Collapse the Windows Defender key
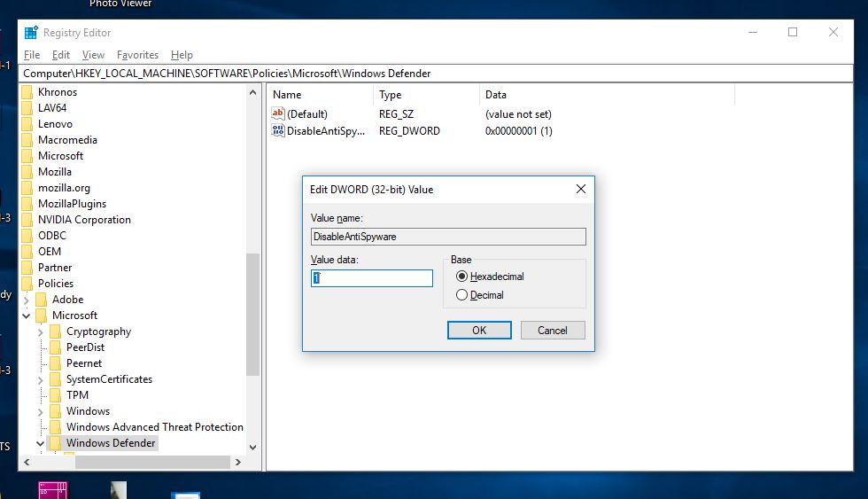 [41, 444]
